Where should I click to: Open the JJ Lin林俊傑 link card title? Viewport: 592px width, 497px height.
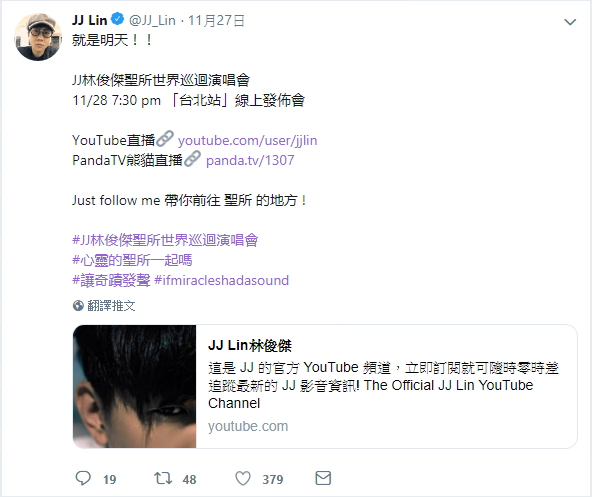[x=250, y=346]
